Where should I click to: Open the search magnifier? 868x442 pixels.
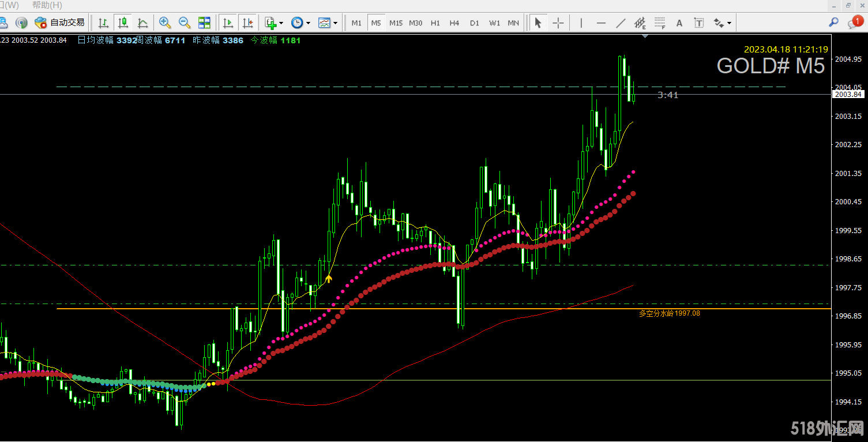point(833,23)
